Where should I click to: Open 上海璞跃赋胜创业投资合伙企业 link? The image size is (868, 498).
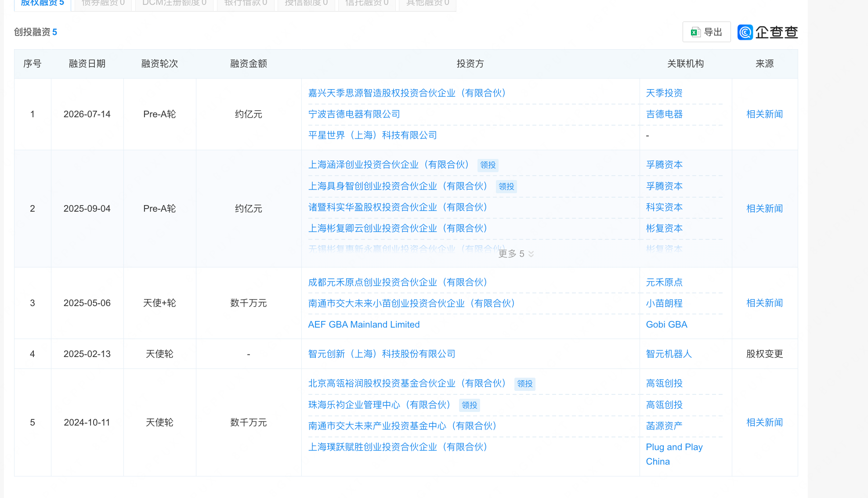coord(398,447)
